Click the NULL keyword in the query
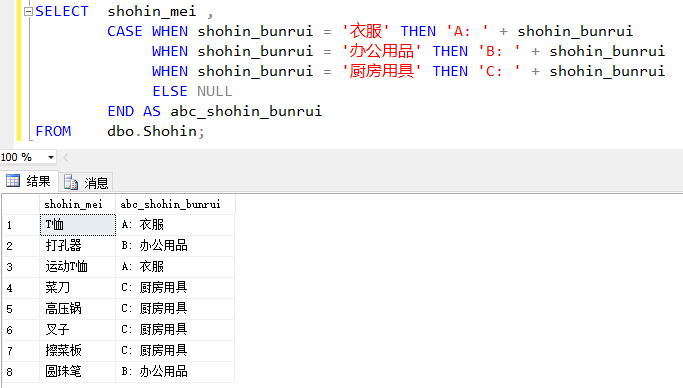Viewport: 683px width, 388px height. point(214,91)
